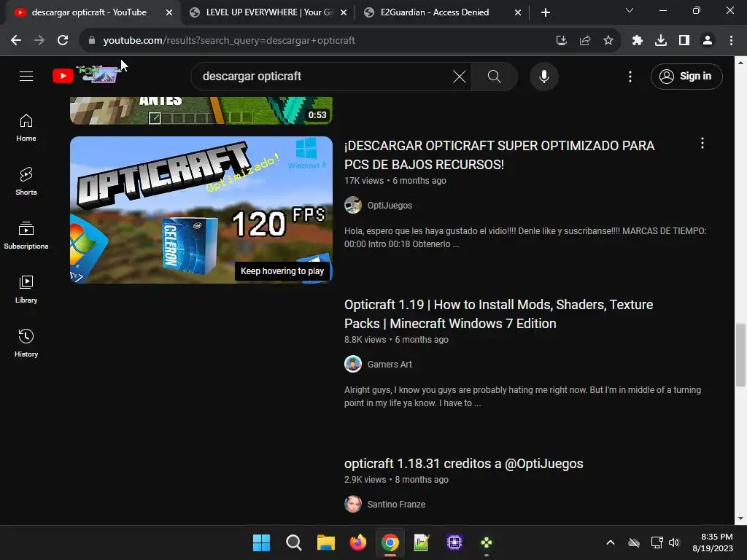
Task: Open History in the sidebar
Action: [26, 343]
